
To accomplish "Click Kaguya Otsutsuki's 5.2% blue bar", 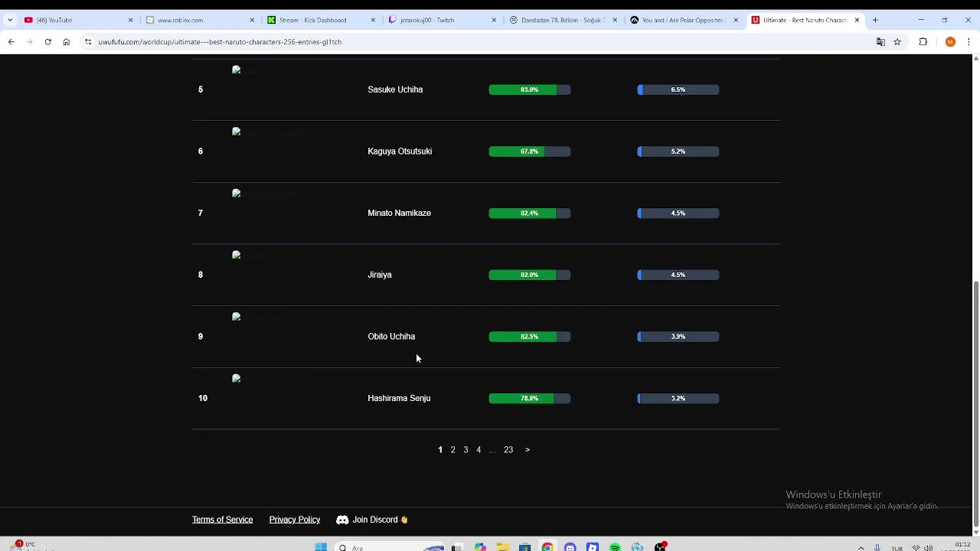I will pos(678,152).
